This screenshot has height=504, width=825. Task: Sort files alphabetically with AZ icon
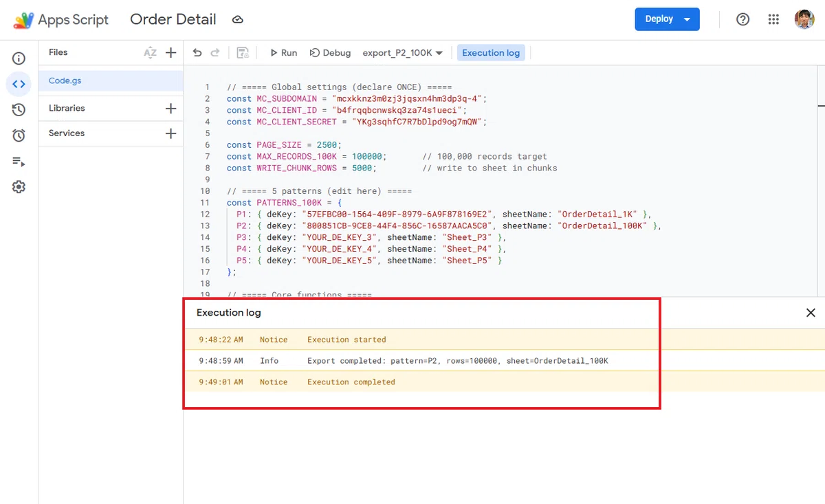(150, 53)
